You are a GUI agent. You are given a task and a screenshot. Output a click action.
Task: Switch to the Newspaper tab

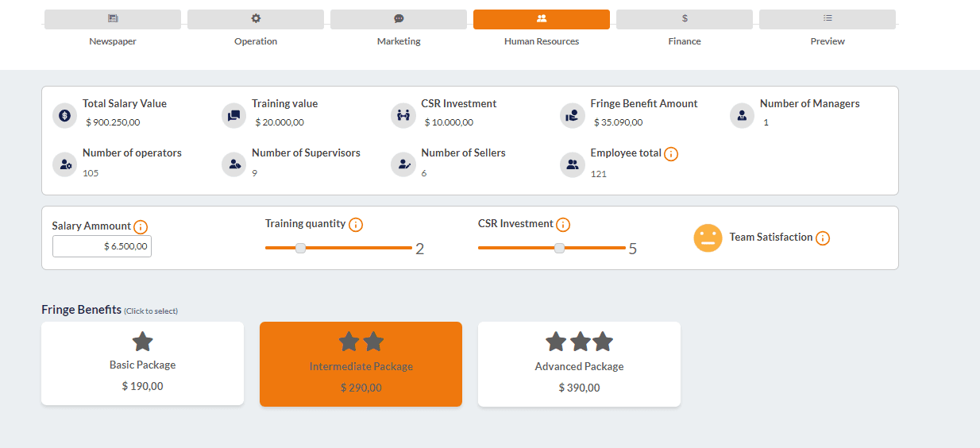[113, 19]
